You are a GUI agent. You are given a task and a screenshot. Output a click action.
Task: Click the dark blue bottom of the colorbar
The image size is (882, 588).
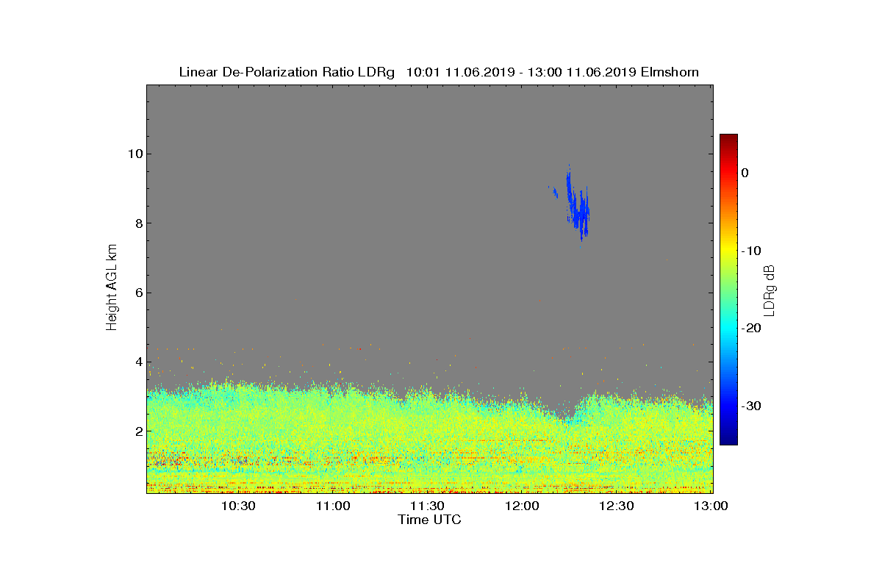(x=728, y=440)
